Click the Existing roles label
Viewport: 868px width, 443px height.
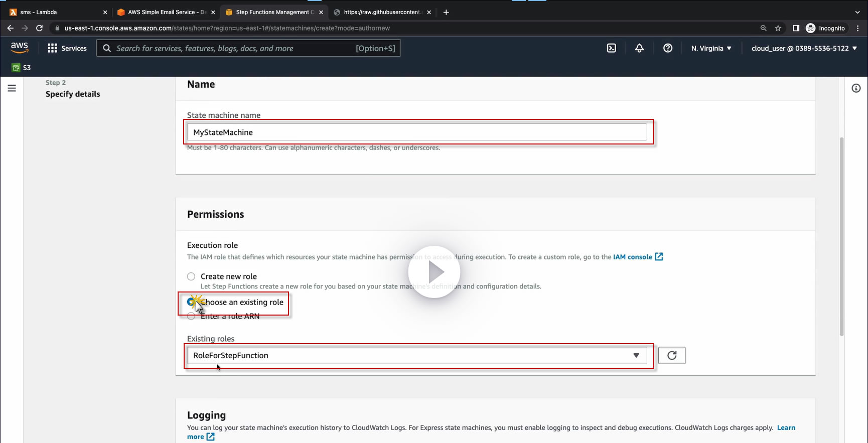coord(211,339)
